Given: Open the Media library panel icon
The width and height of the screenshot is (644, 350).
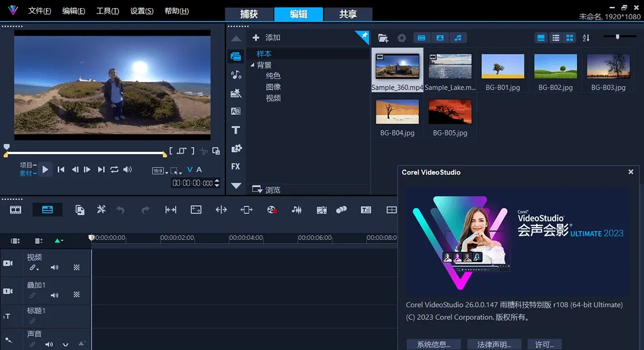Looking at the screenshot, I should (235, 55).
